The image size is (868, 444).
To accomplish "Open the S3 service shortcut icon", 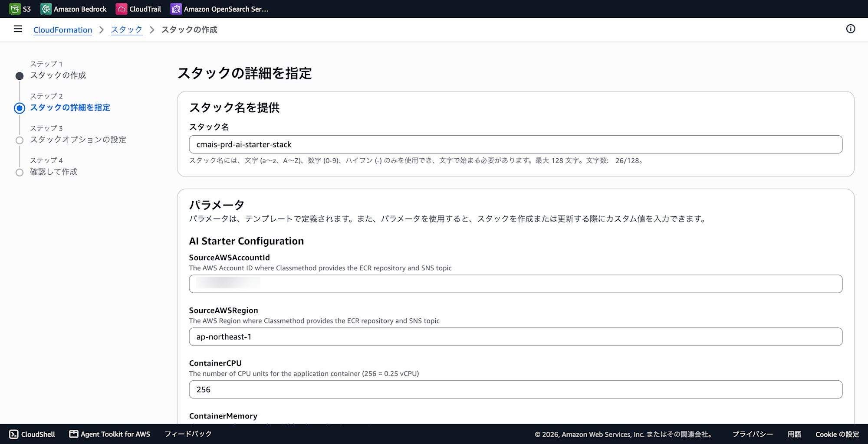I will tap(15, 9).
